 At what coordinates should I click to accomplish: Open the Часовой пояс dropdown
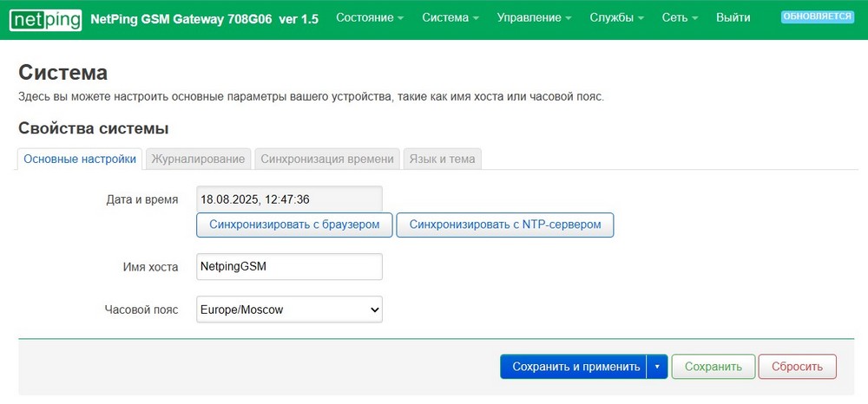(x=289, y=309)
